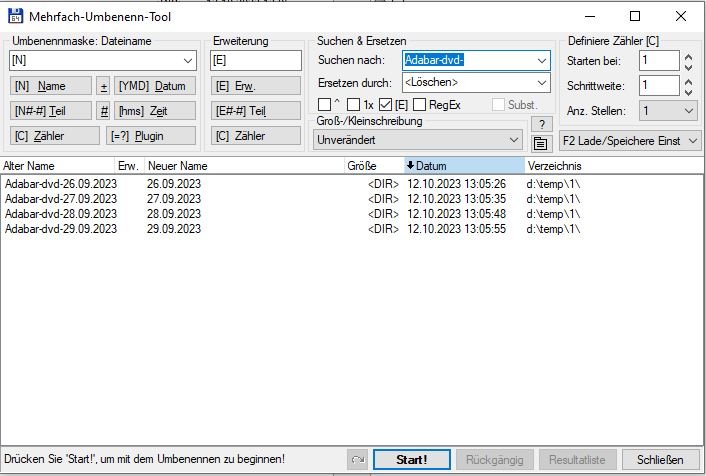Uncheck the [E] extension checkbox
The image size is (706, 476).
tap(385, 105)
